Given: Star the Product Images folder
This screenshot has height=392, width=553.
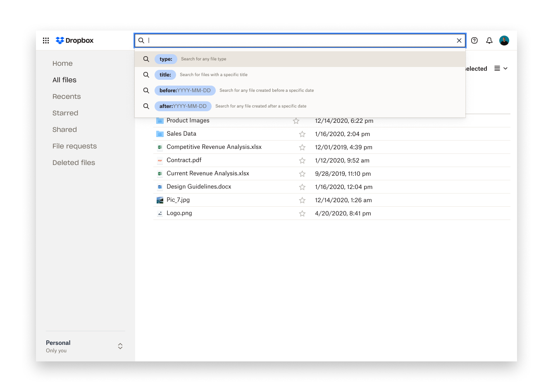Looking at the screenshot, I should [x=296, y=121].
